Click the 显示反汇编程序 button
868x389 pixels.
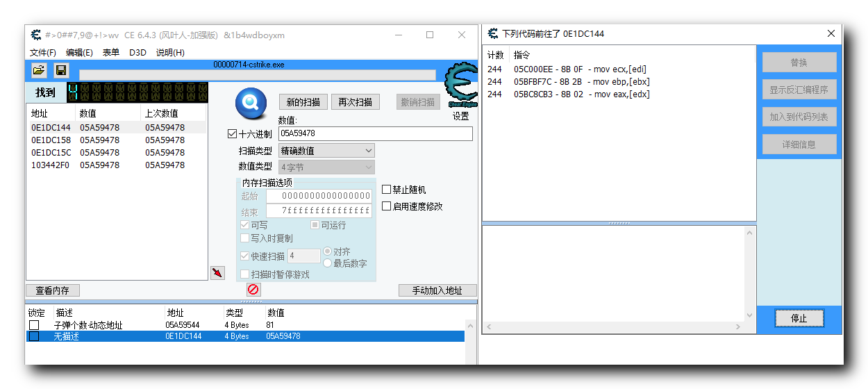799,90
